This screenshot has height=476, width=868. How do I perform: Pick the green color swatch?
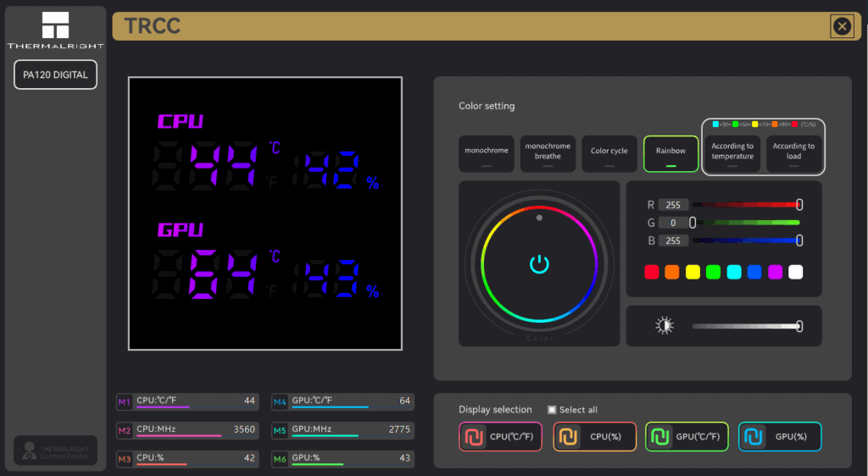(713, 272)
